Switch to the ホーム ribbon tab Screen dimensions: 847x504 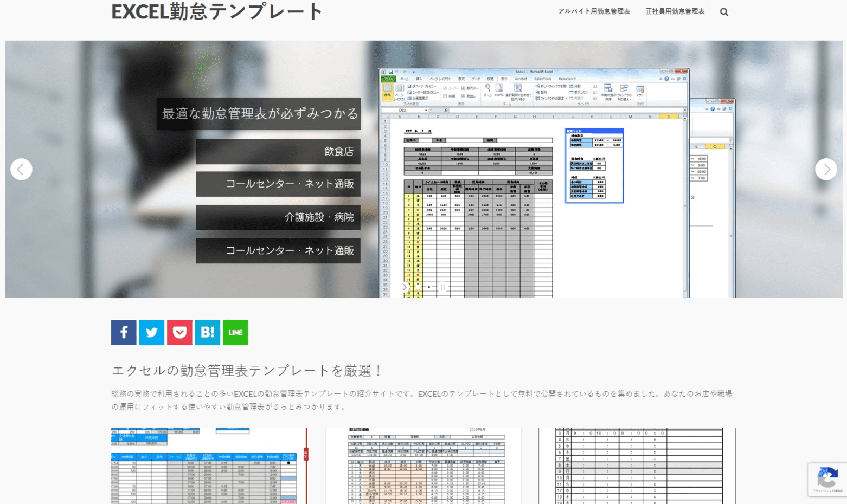[405, 79]
